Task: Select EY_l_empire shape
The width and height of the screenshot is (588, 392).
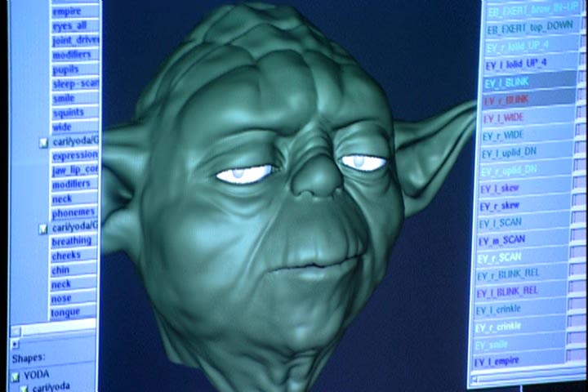Action: click(x=518, y=361)
